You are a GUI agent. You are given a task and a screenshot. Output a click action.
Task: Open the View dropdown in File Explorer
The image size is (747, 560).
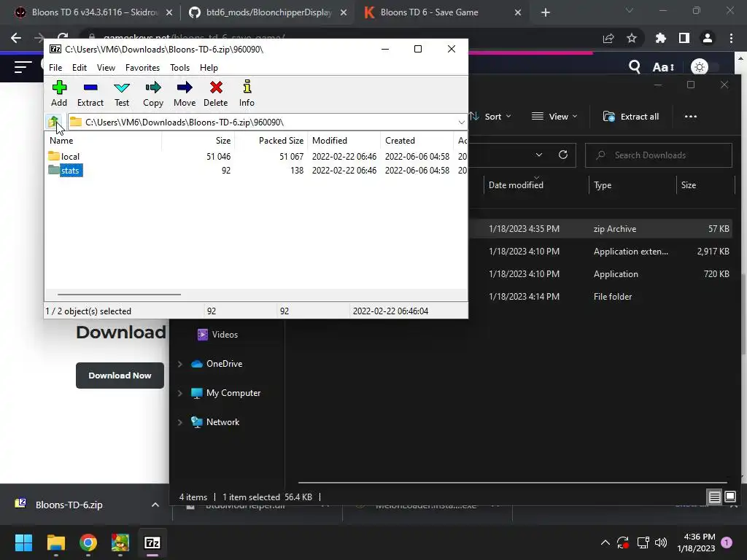tap(554, 117)
